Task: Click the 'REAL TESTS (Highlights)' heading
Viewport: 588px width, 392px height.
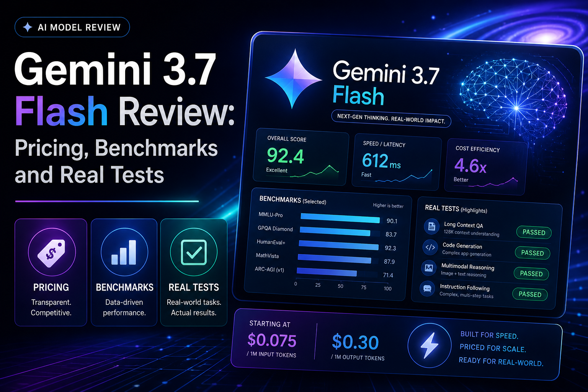Action: click(456, 209)
